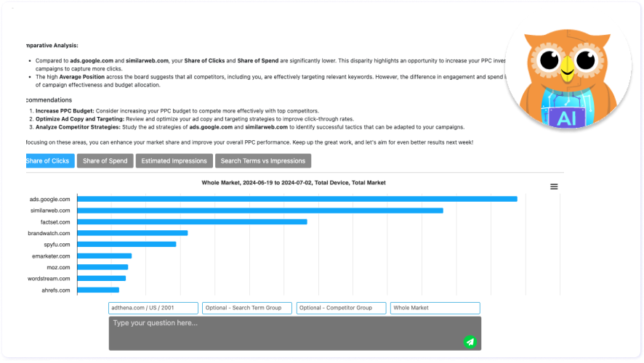
Task: Open Search Terms vs Impressions tab
Action: point(263,160)
